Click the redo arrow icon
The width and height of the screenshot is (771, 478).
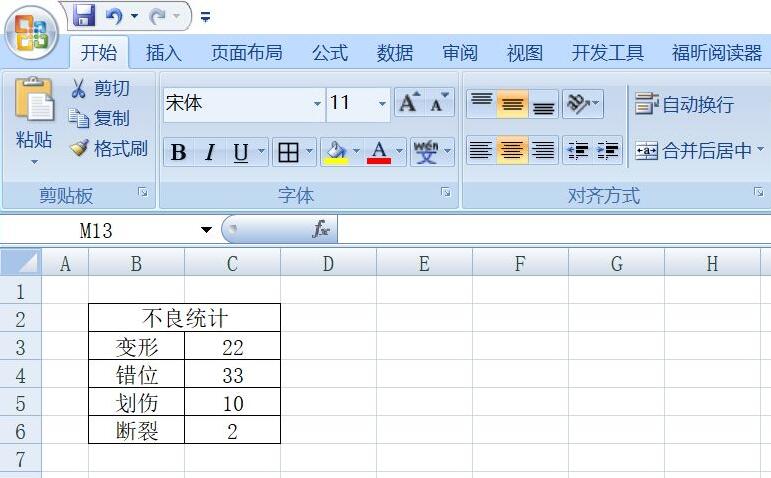coord(157,17)
